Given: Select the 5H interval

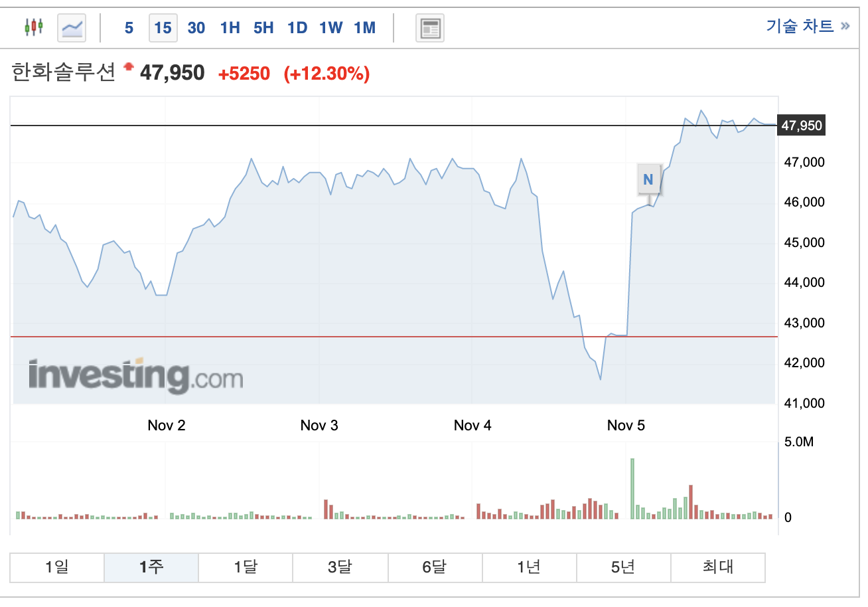Looking at the screenshot, I should coord(263,28).
